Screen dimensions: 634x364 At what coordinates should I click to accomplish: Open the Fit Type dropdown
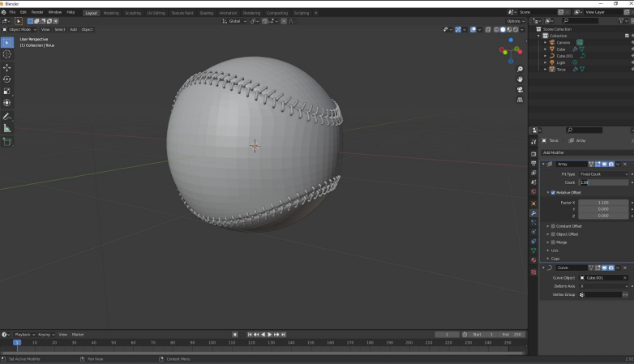click(602, 173)
